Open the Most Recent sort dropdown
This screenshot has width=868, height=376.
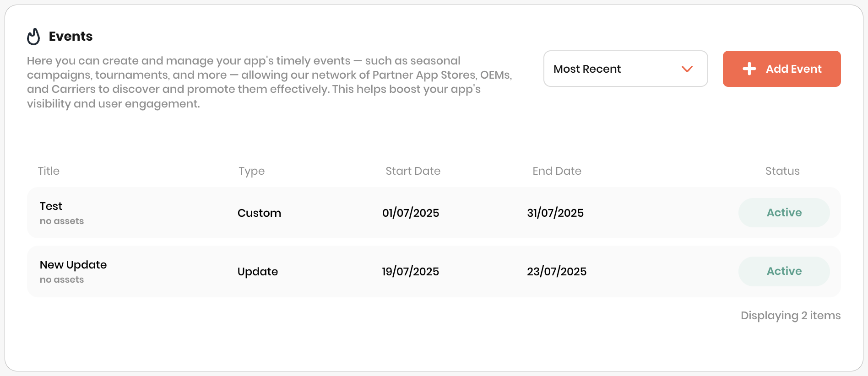tap(625, 69)
